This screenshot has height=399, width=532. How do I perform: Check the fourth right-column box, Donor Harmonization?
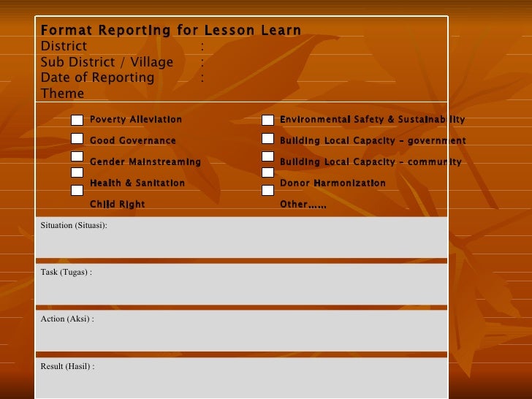pos(267,172)
